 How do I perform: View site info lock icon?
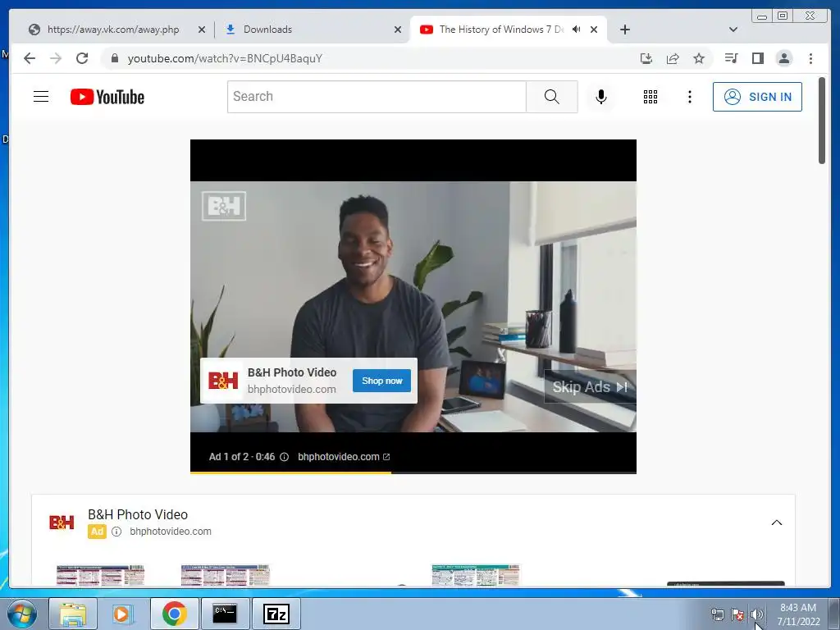[x=115, y=58]
